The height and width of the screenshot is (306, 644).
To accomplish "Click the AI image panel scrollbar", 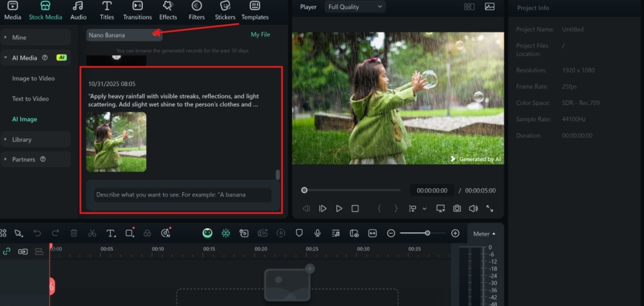I will (x=278, y=175).
